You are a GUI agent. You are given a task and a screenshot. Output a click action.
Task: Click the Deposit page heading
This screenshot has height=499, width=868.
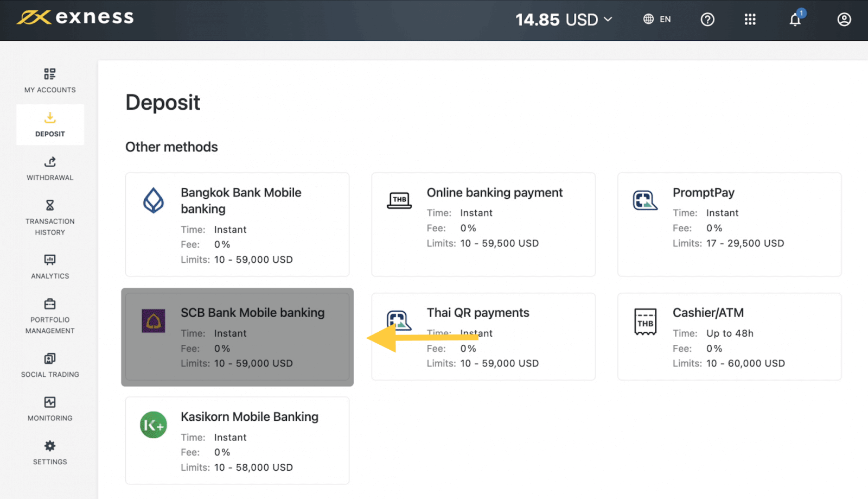tap(163, 103)
